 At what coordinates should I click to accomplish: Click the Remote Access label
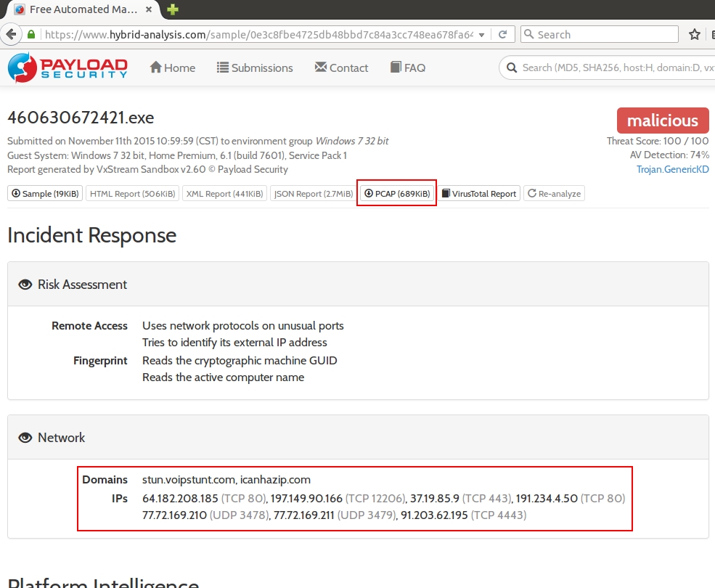point(89,326)
